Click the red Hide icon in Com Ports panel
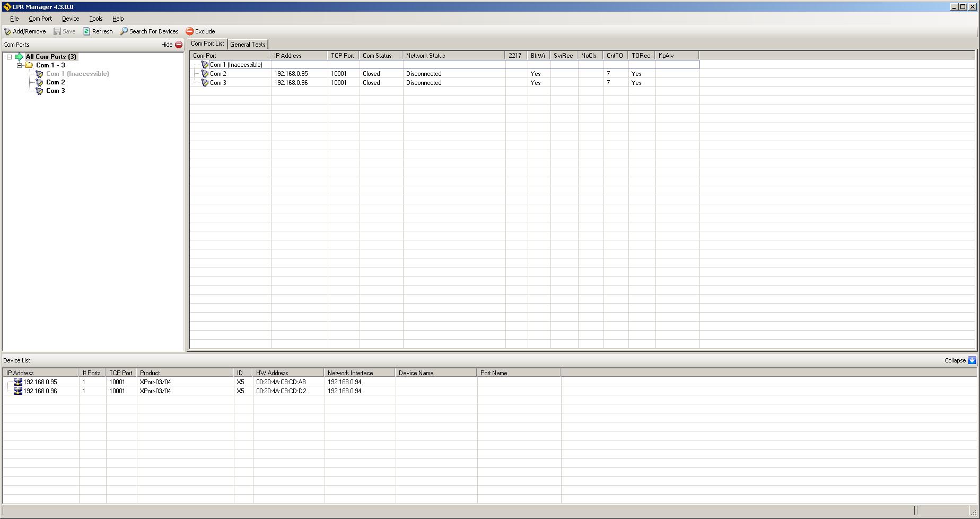Image resolution: width=980 pixels, height=519 pixels. point(179,45)
